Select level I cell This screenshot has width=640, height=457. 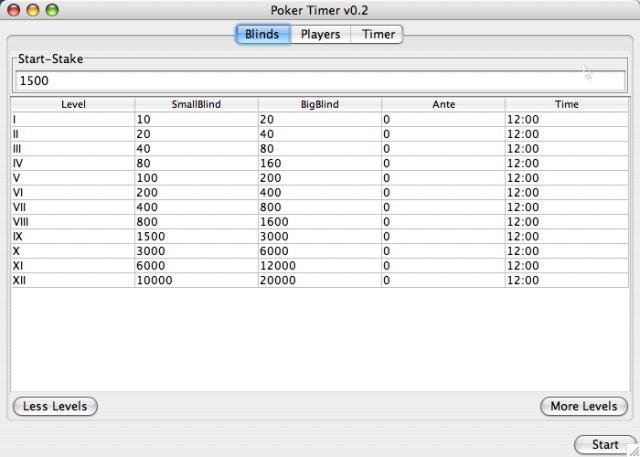pyautogui.click(x=73, y=120)
